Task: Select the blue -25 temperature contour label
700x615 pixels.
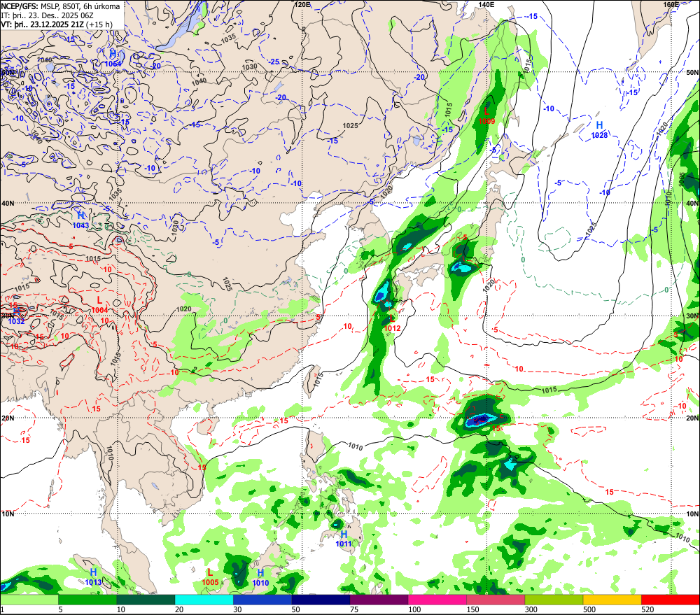Action: [x=274, y=62]
